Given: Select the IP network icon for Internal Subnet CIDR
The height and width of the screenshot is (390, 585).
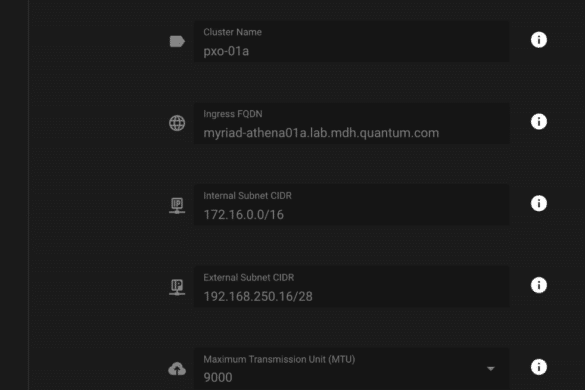Looking at the screenshot, I should [177, 205].
